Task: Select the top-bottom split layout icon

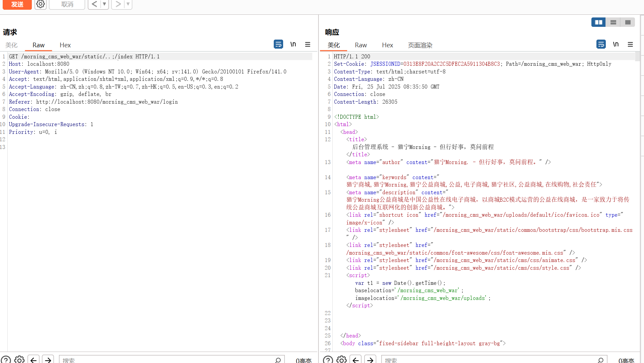Action: pos(613,22)
